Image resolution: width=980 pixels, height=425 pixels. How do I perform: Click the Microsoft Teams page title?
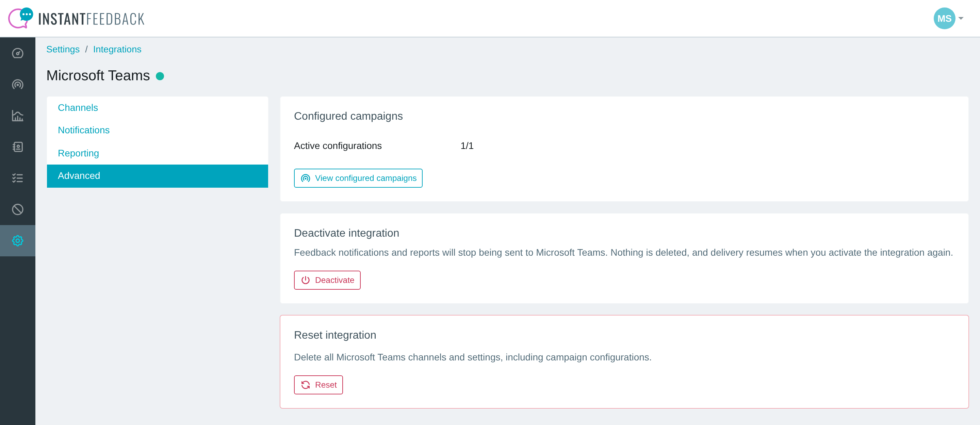(x=98, y=75)
